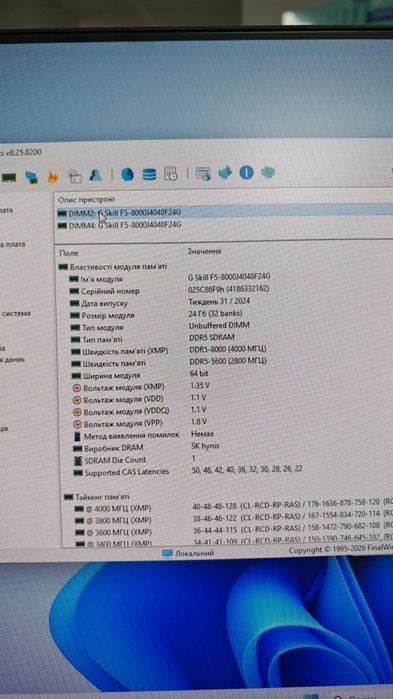Open the blue pie-disk benchmark icon
This screenshot has width=393, height=699.
pyautogui.click(x=127, y=174)
